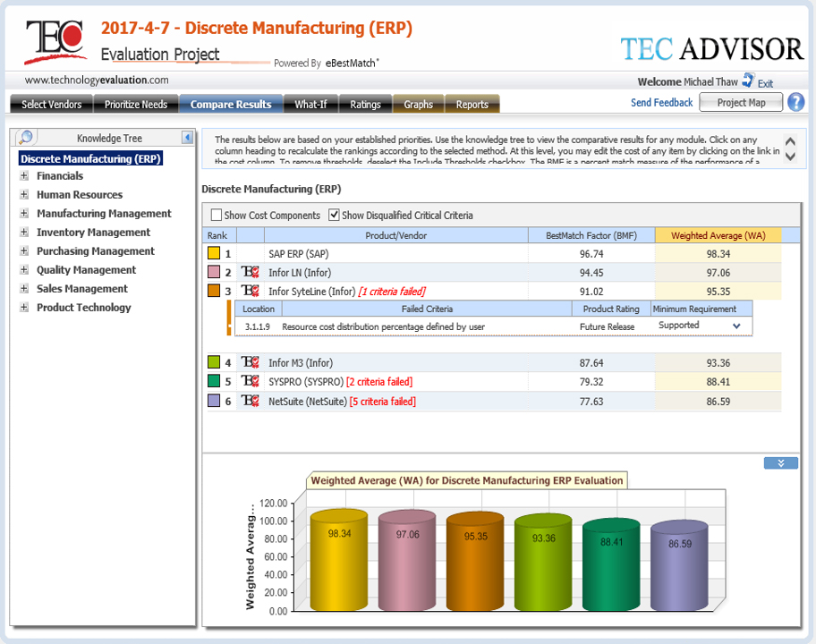Expand Purchasing Management tree node
The image size is (816, 644).
(24, 250)
